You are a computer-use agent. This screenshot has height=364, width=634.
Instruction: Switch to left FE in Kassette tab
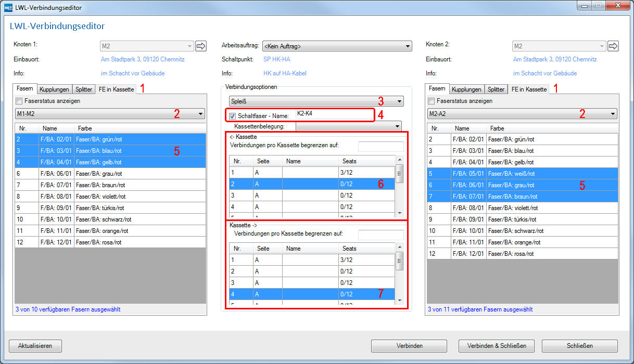pyautogui.click(x=116, y=89)
